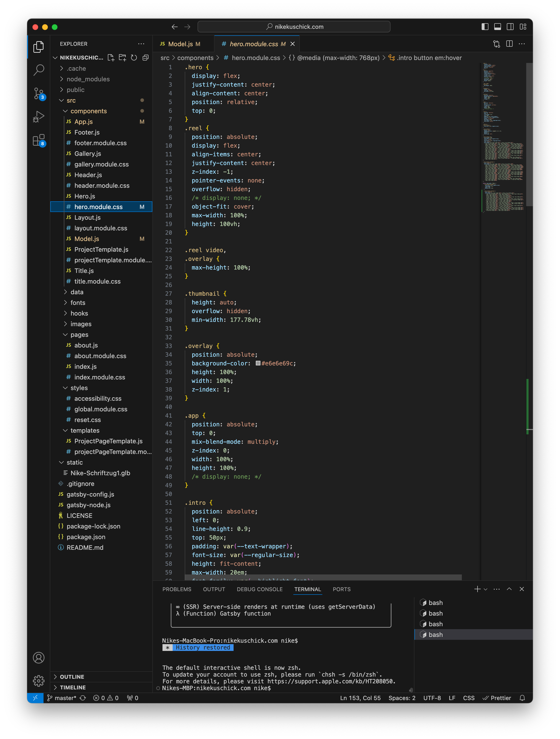Viewport: 560px width, 739px height.
Task: Open errors and warnings count in status bar
Action: tap(106, 698)
